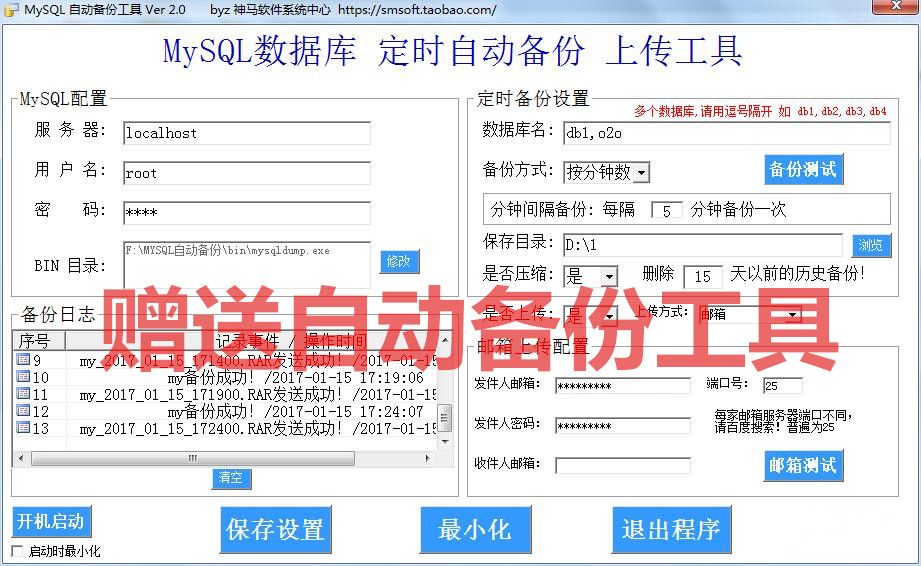Click the log horizontal scroll right arrow

point(428,458)
